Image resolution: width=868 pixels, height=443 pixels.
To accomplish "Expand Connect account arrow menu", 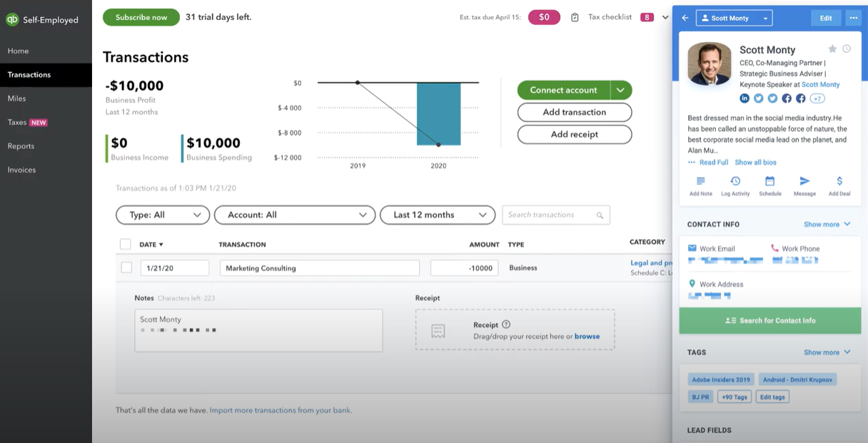I will [x=621, y=90].
